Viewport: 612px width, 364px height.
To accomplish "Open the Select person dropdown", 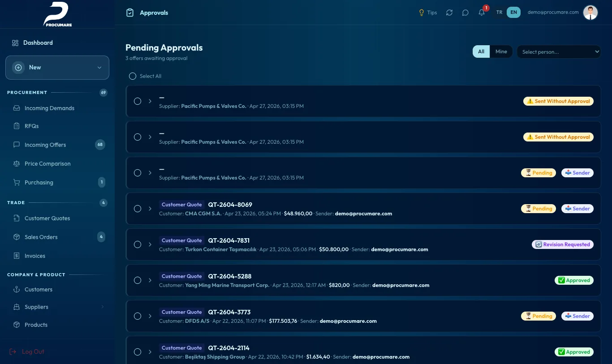I will point(559,52).
